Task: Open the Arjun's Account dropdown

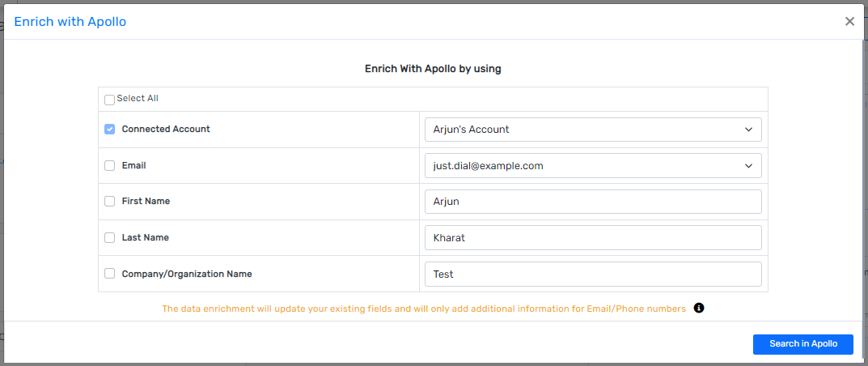Action: tap(593, 130)
